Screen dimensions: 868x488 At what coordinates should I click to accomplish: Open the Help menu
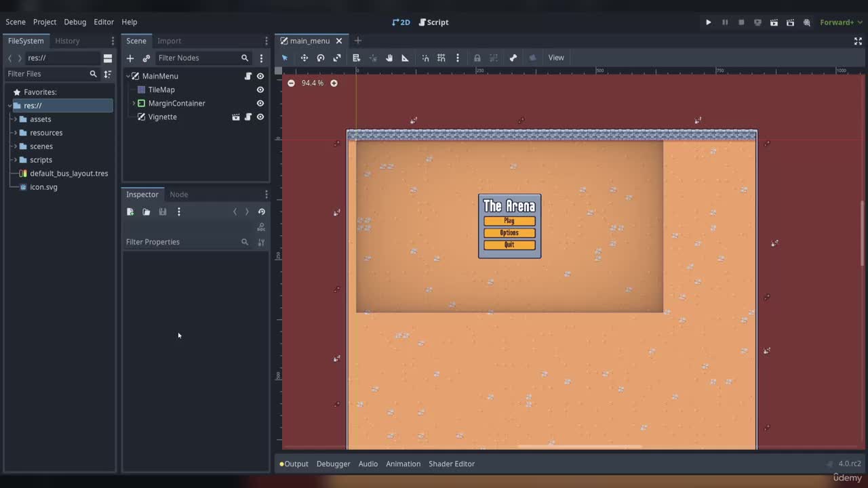(129, 22)
